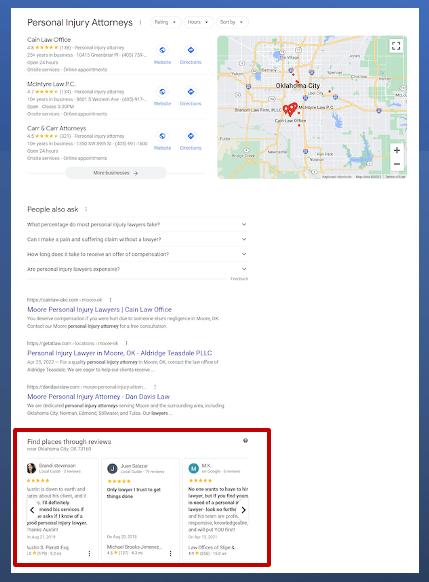This screenshot has height=582, width=429.
Task: Expand 'Are personal injury lawyers expensive?' question
Action: coord(137,269)
